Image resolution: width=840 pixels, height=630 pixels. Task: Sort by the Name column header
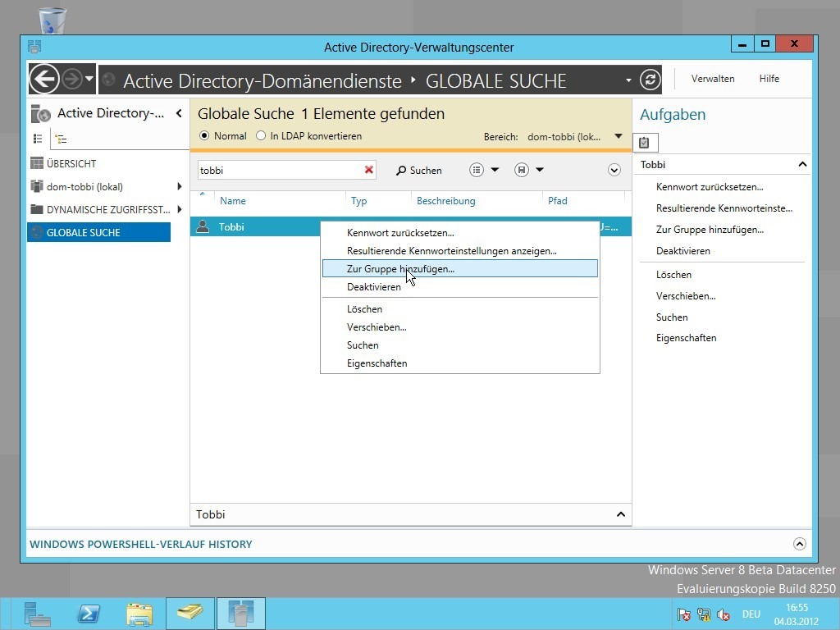coord(232,201)
